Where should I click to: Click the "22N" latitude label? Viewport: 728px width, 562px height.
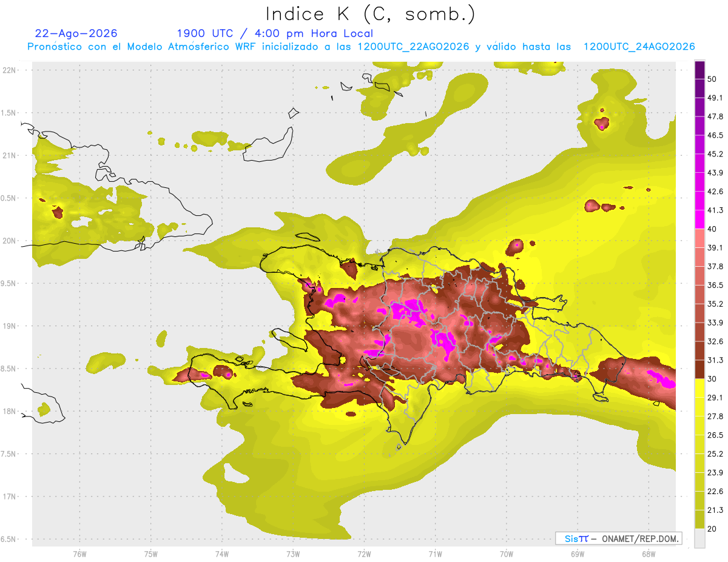(x=9, y=70)
